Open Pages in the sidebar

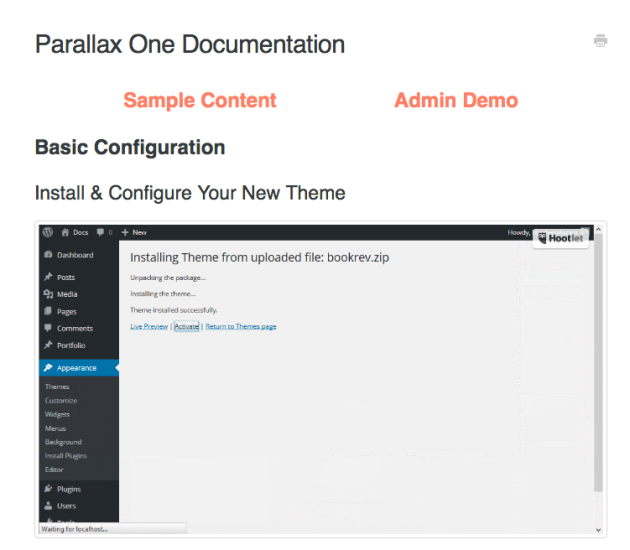[67, 311]
